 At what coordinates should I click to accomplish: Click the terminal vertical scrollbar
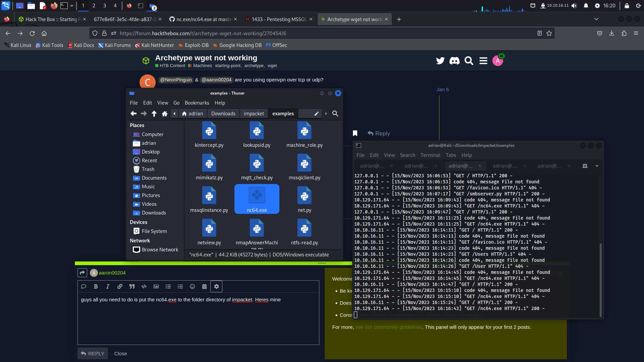[600, 280]
